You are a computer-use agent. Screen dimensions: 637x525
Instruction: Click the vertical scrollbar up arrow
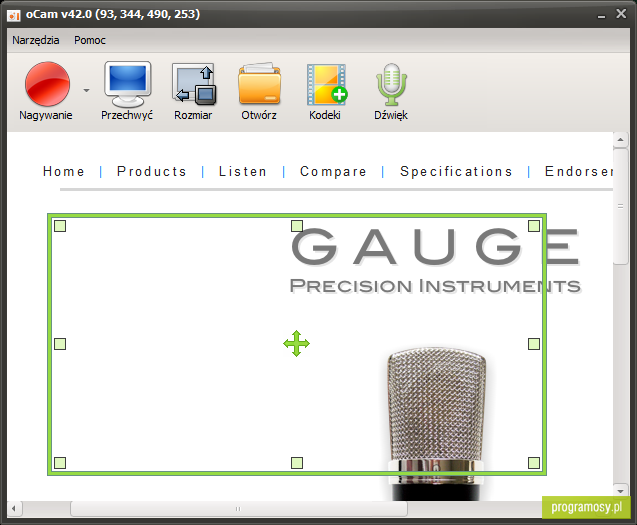pos(620,140)
